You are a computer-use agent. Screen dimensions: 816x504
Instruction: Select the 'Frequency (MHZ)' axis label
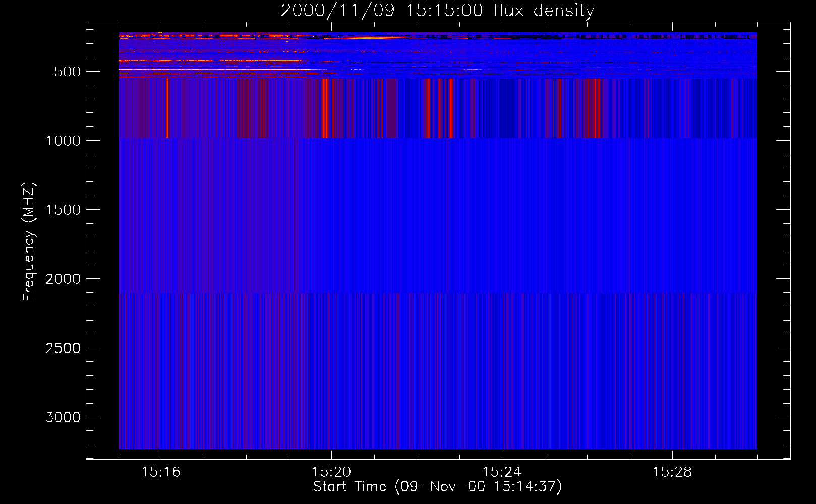coord(29,242)
